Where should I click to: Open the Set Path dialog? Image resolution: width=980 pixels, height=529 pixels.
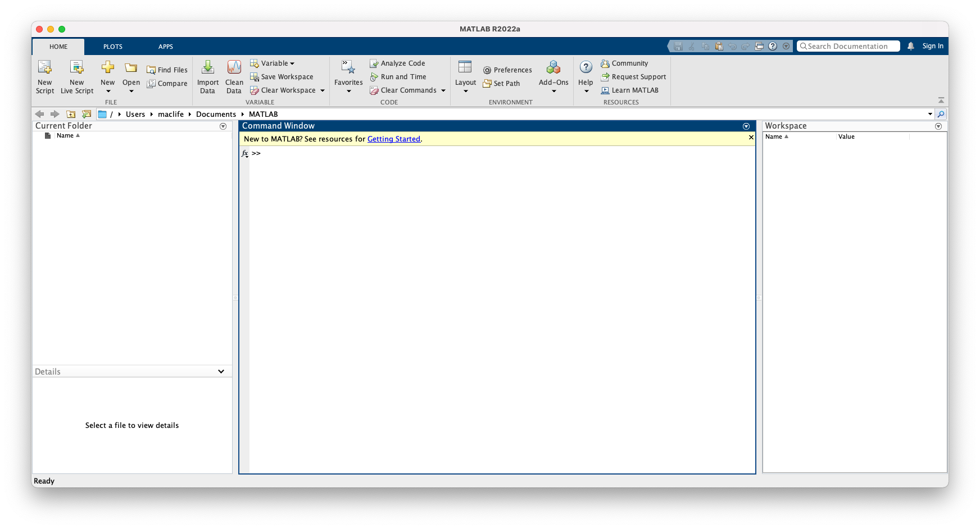(502, 83)
